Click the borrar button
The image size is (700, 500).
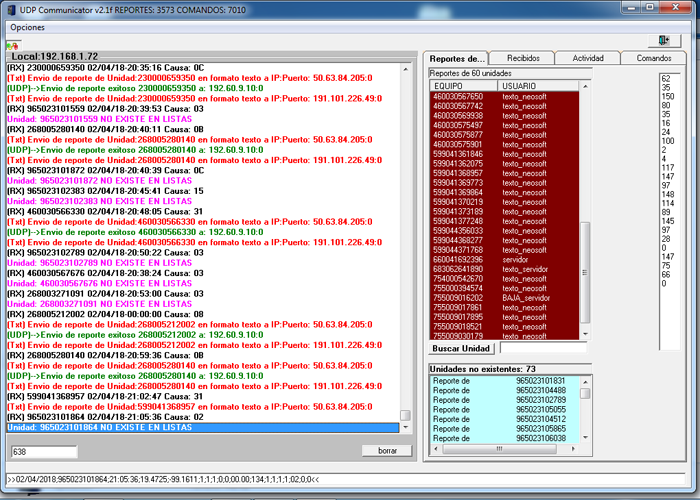pos(386,451)
